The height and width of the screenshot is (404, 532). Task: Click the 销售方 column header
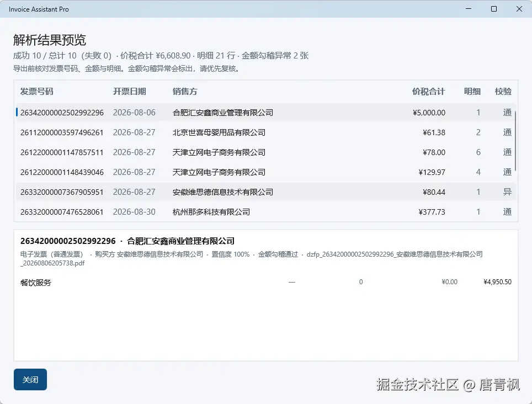click(184, 91)
